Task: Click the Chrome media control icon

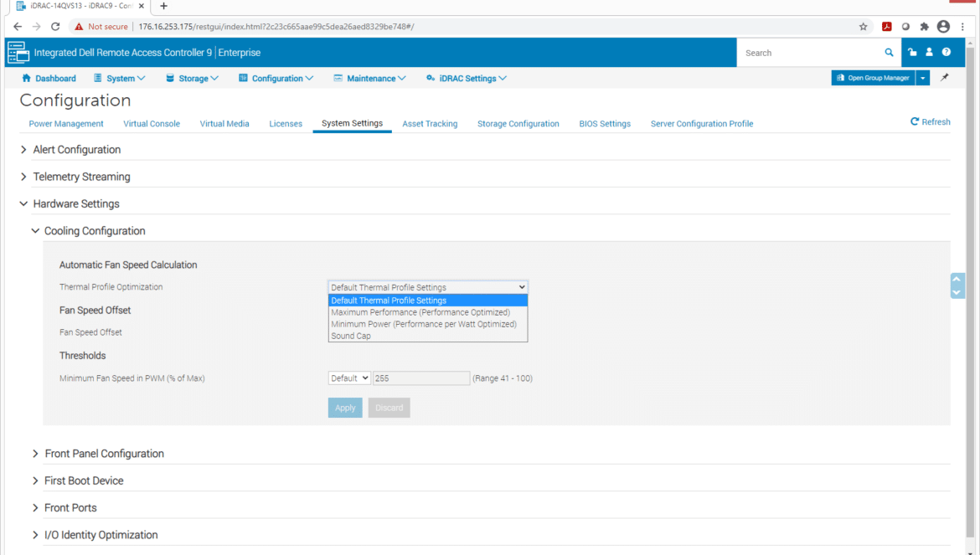Action: [x=905, y=27]
